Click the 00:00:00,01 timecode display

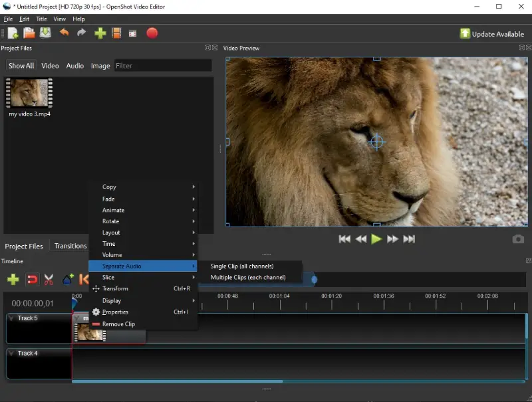click(x=33, y=304)
